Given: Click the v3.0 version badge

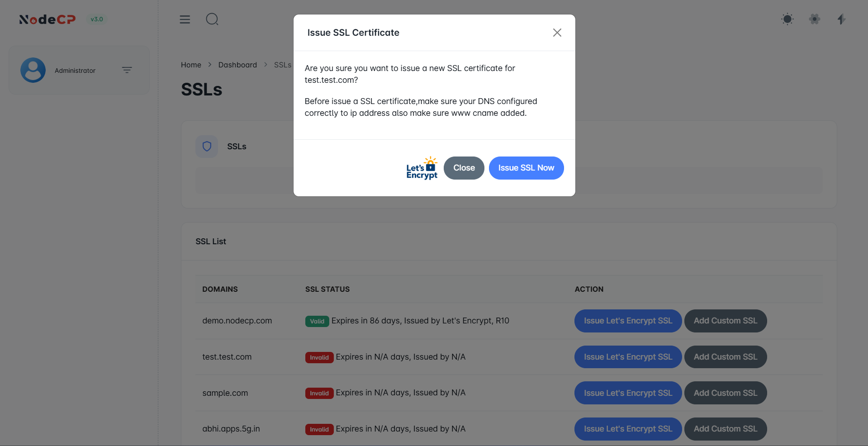Looking at the screenshot, I should pyautogui.click(x=97, y=19).
